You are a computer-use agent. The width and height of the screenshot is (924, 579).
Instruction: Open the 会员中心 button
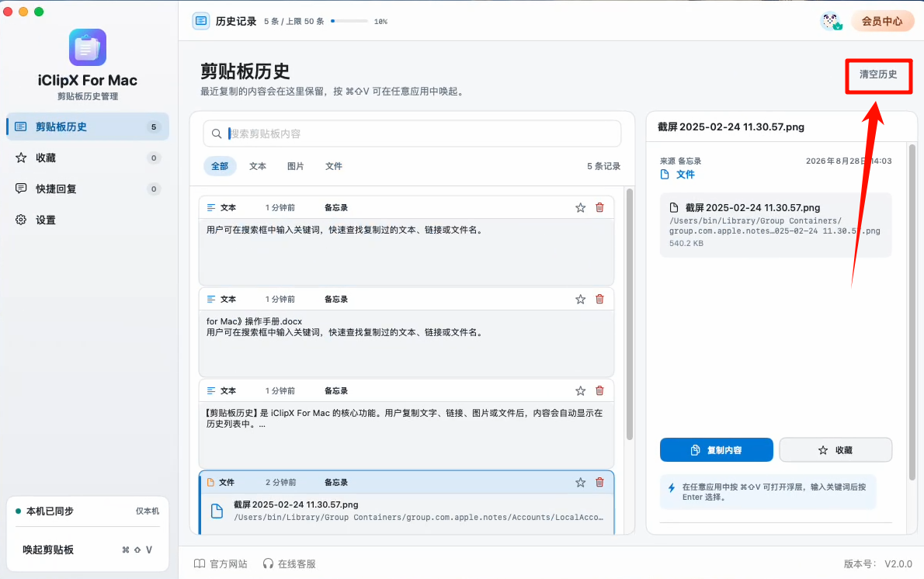coord(882,21)
